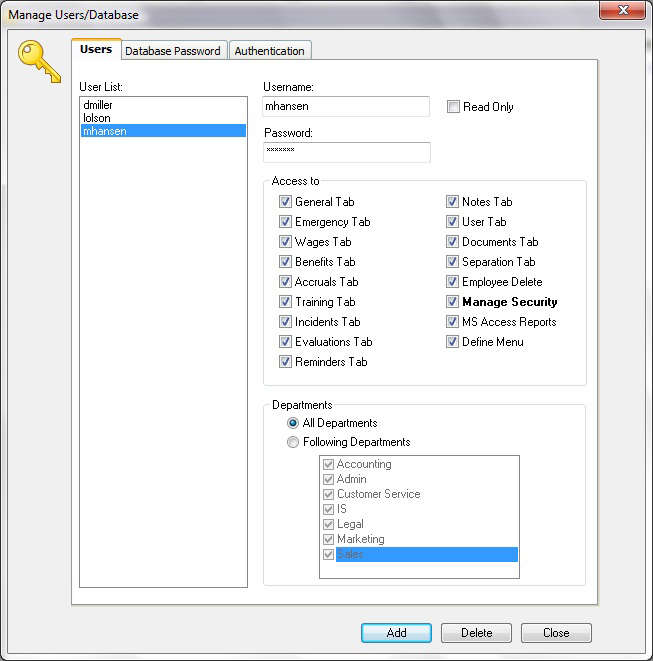Enable the Read Only checkbox
This screenshot has width=653, height=661.
[x=453, y=107]
